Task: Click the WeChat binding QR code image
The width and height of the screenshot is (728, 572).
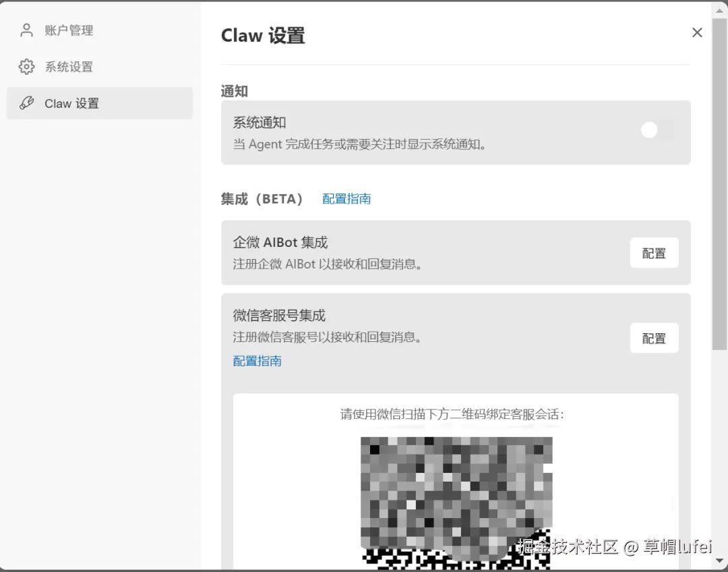Action: (456, 503)
